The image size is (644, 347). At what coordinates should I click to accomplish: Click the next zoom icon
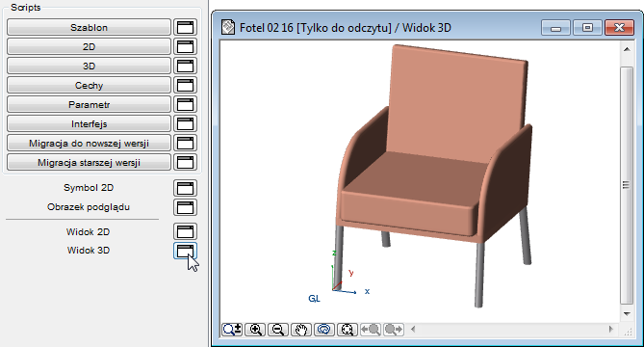point(393,330)
